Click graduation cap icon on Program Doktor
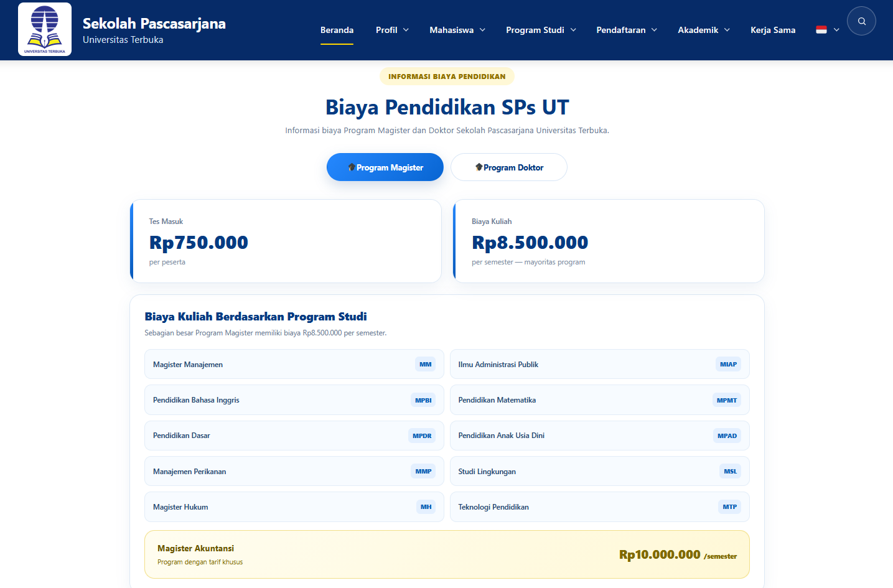893x588 pixels. point(479,167)
